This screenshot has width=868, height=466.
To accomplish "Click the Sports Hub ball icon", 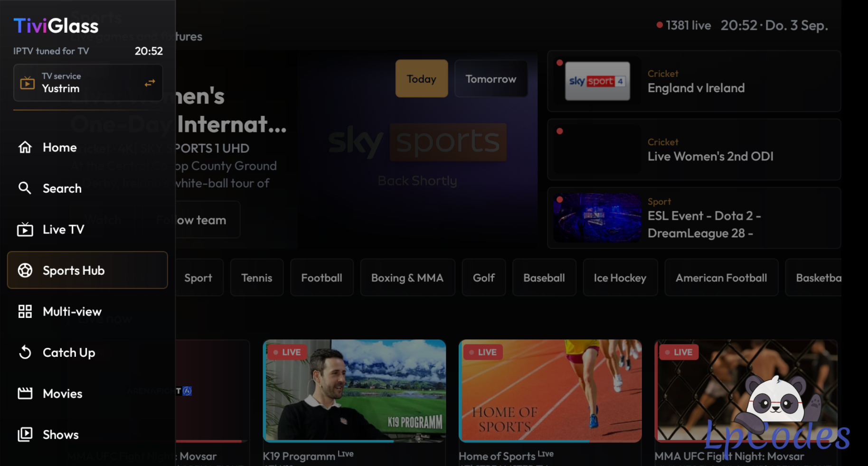I will 25,270.
